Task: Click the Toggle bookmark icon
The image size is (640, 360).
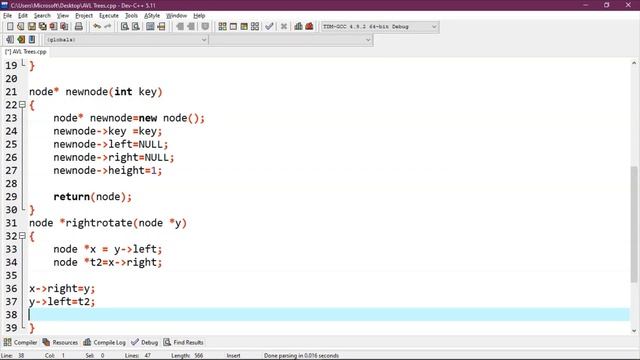Action: (21, 40)
